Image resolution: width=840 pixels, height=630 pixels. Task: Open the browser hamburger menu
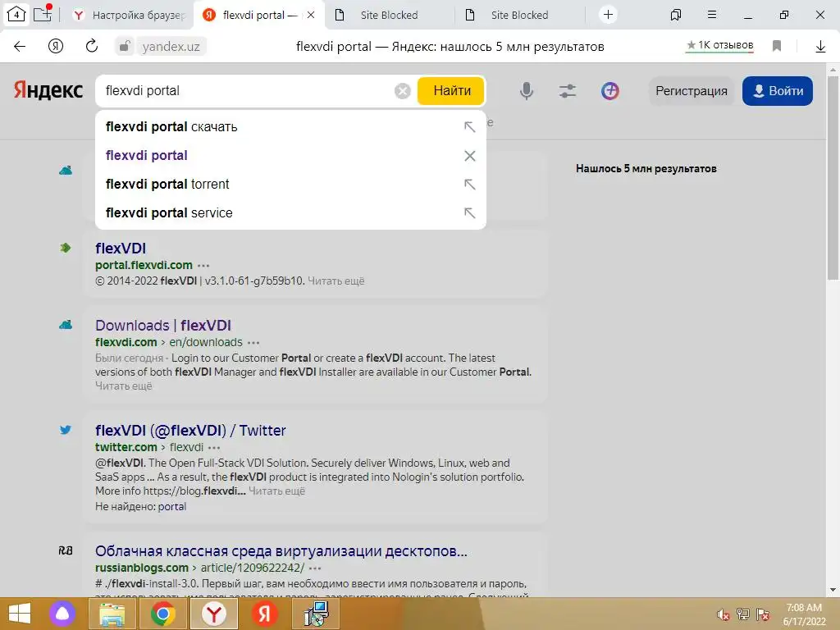tap(712, 15)
